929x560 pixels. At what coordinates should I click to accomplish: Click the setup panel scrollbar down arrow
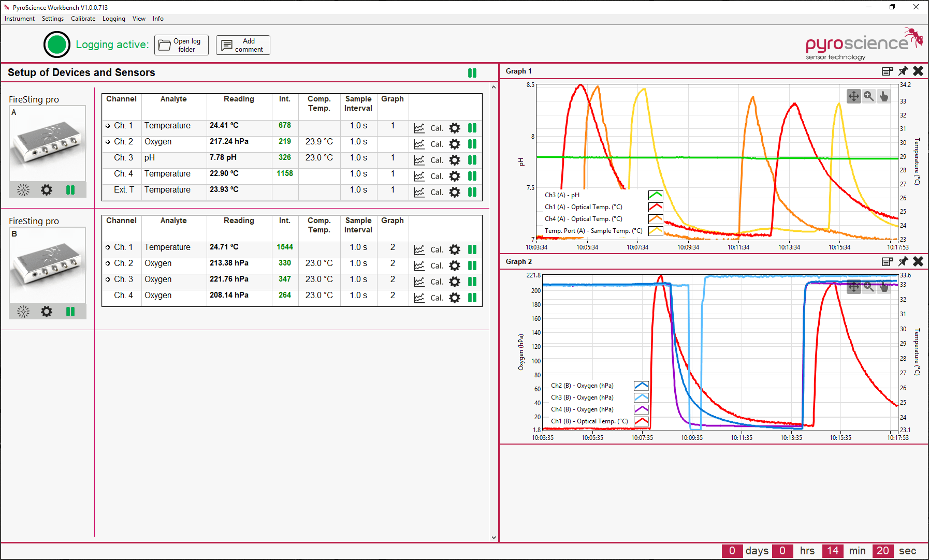click(x=493, y=538)
